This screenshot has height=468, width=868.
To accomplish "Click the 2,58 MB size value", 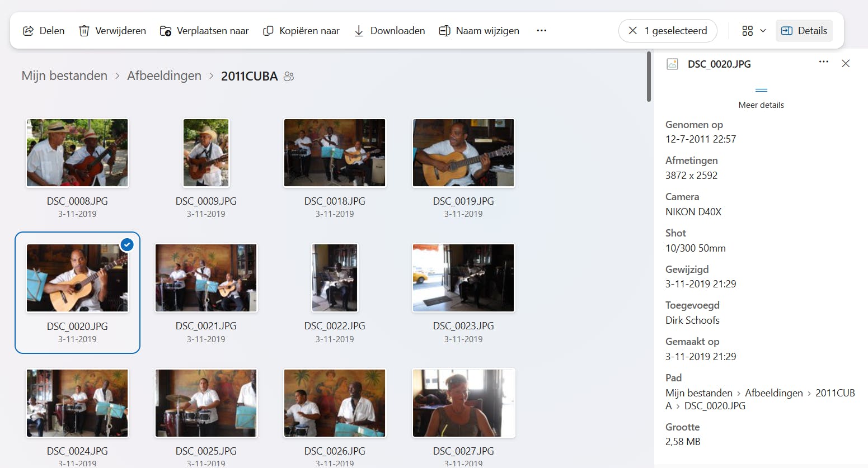I will tap(683, 442).
